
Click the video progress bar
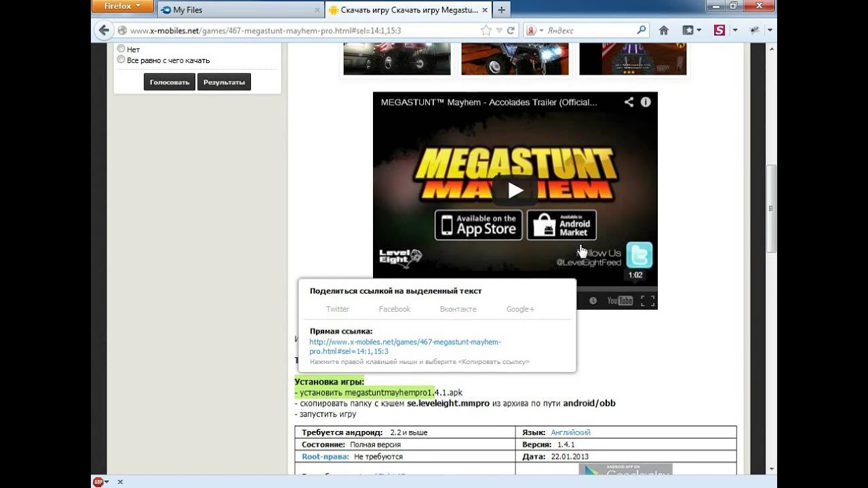(x=616, y=289)
